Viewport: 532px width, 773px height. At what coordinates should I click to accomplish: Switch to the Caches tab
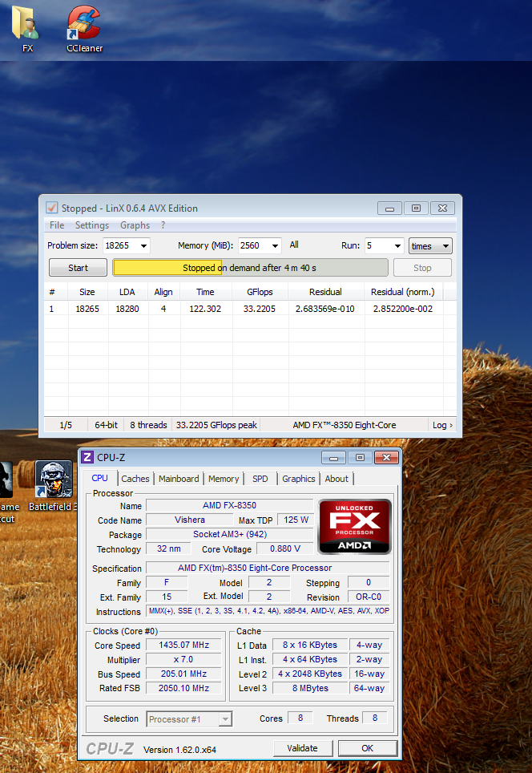135,479
